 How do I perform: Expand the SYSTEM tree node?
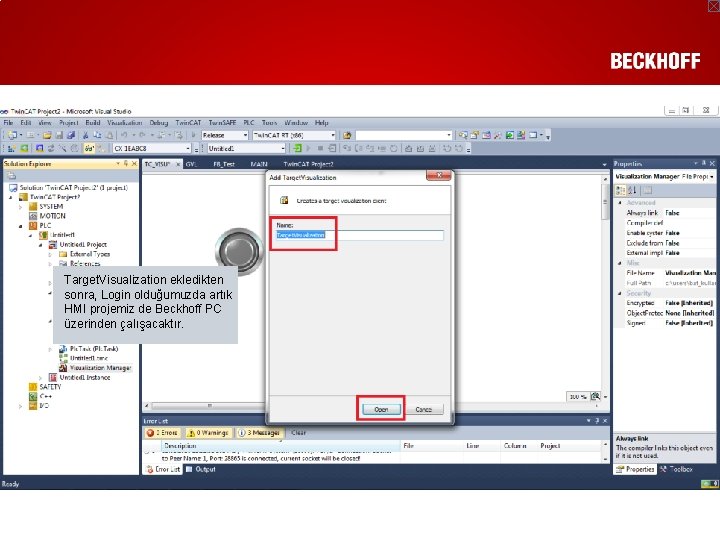(21, 207)
